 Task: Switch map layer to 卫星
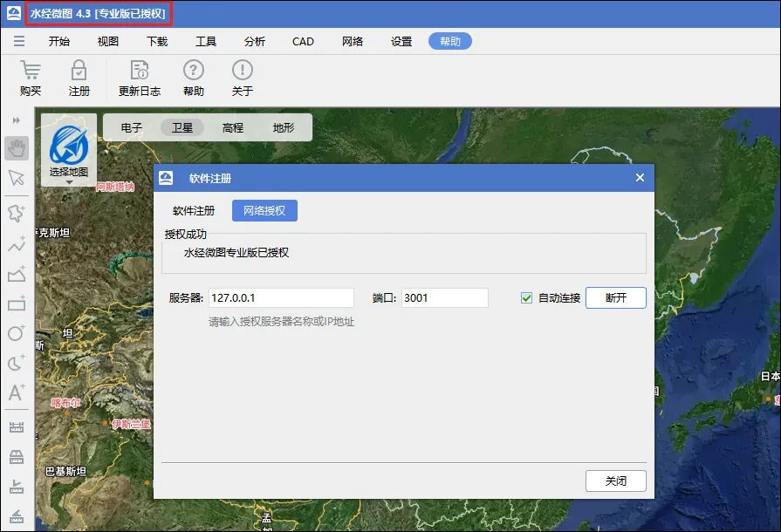(182, 127)
